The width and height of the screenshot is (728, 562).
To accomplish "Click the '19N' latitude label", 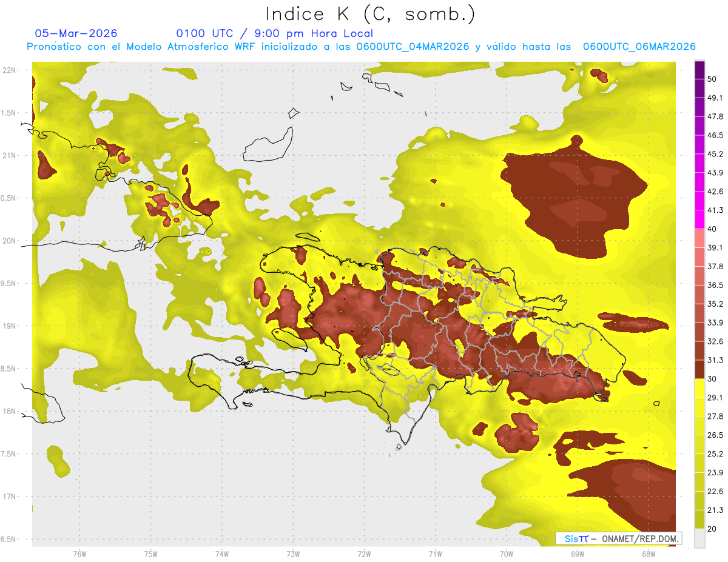I will click(9, 326).
